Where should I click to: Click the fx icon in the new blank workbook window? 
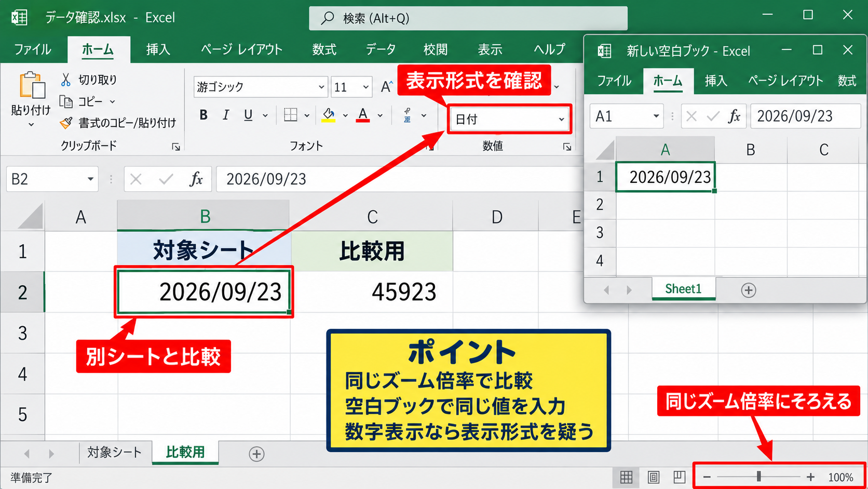pyautogui.click(x=734, y=116)
